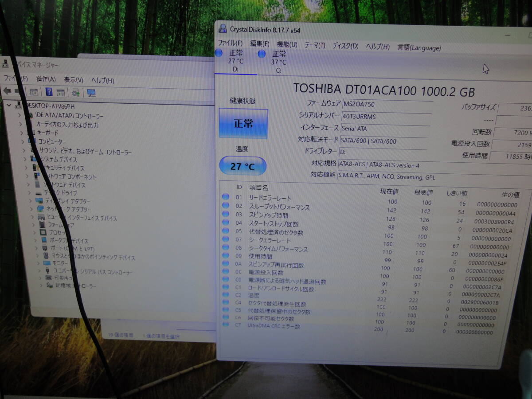Click the status orb for attribute 05 row
Screen dimensions: 532x399
[x=226, y=231]
